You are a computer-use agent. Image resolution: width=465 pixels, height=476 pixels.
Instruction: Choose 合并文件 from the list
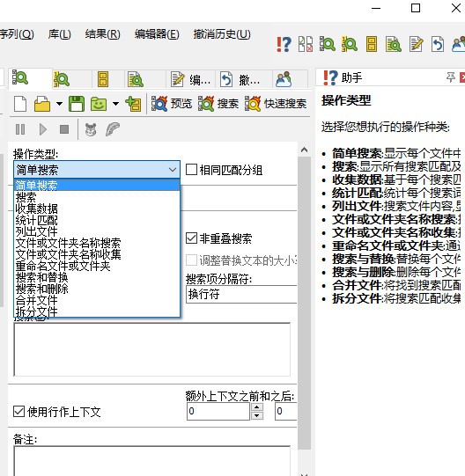97,301
